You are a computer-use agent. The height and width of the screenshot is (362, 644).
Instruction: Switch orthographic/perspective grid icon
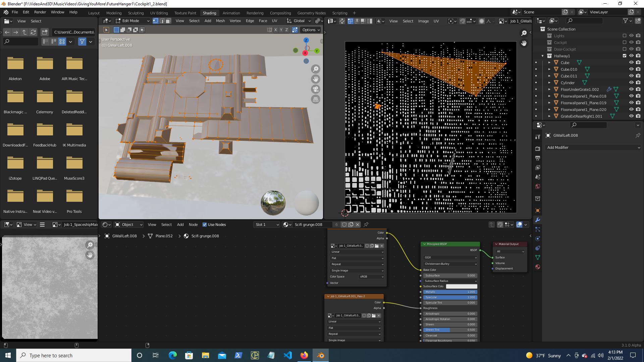click(316, 99)
